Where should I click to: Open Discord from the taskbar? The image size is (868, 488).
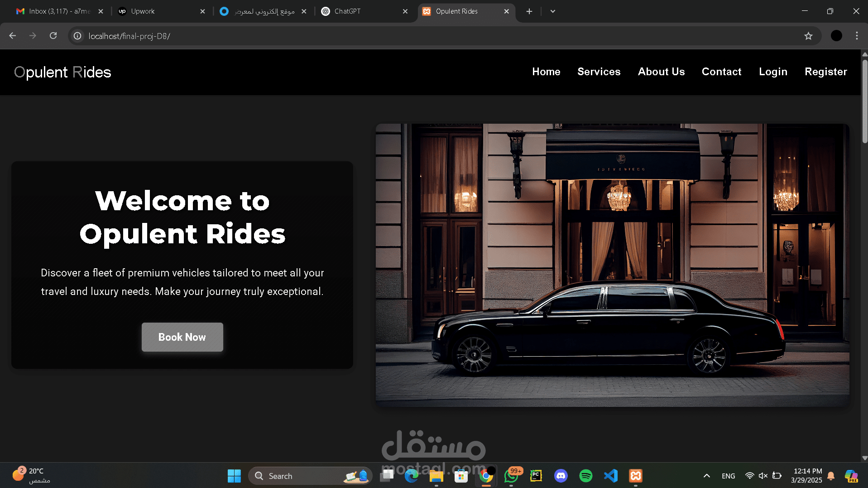(561, 476)
